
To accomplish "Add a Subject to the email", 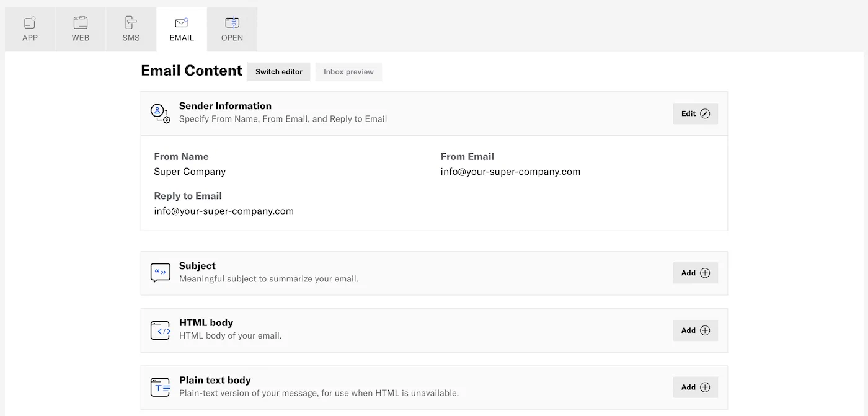I will (695, 273).
